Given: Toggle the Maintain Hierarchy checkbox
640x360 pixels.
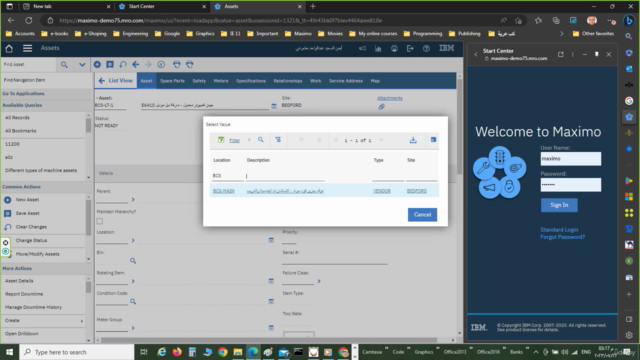Looking at the screenshot, I should coord(100,221).
